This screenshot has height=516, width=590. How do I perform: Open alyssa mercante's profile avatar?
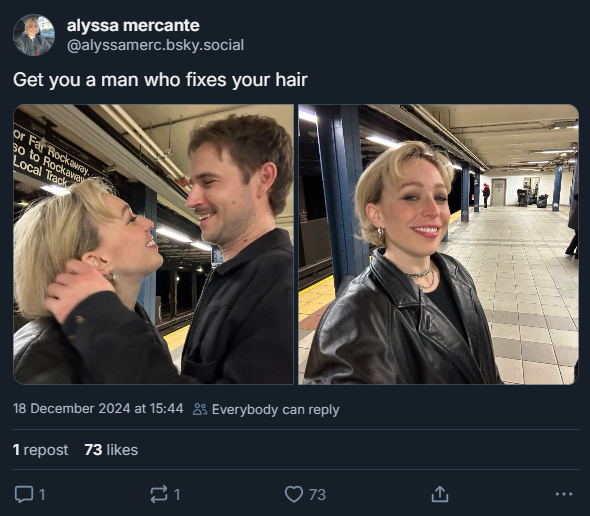tap(34, 35)
